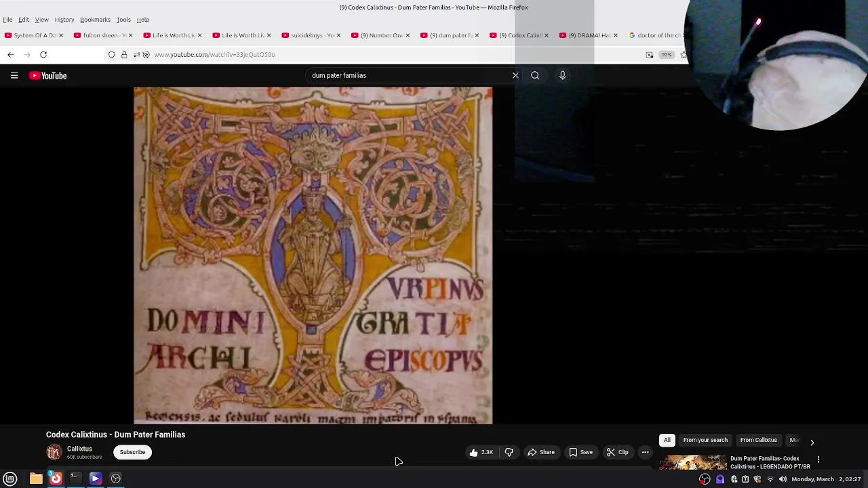Screen dimensions: 868x488
Task: Open OBS Studio from the taskbar
Action: (116, 479)
